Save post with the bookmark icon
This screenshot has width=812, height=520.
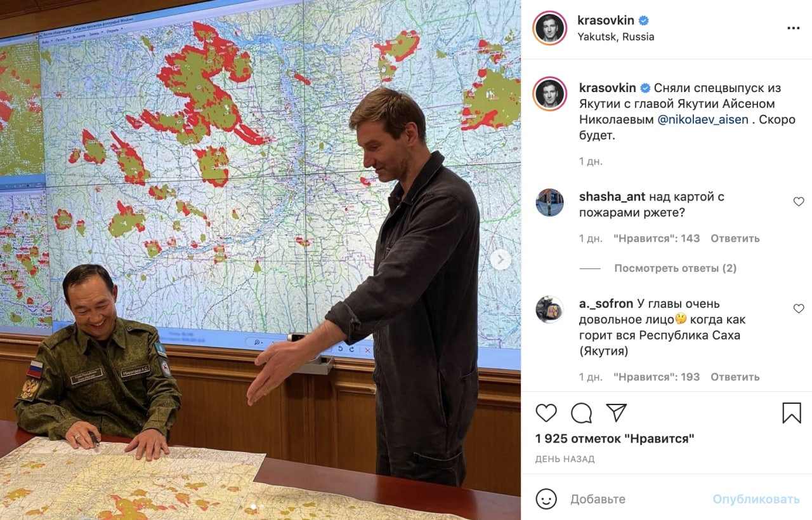[x=792, y=413]
